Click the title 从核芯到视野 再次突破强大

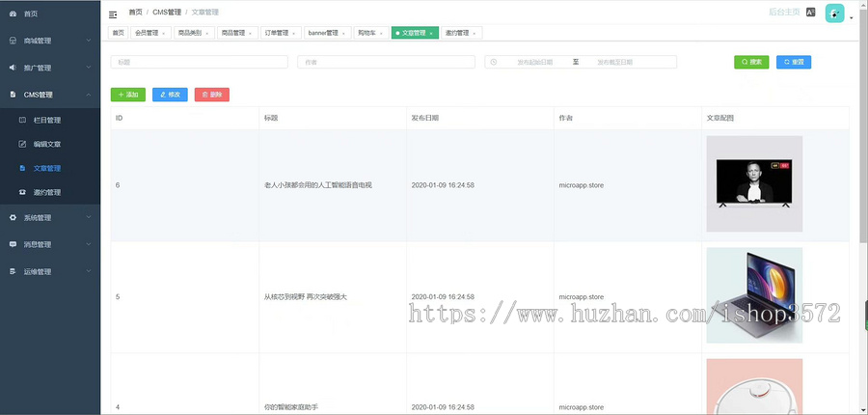[x=306, y=297]
